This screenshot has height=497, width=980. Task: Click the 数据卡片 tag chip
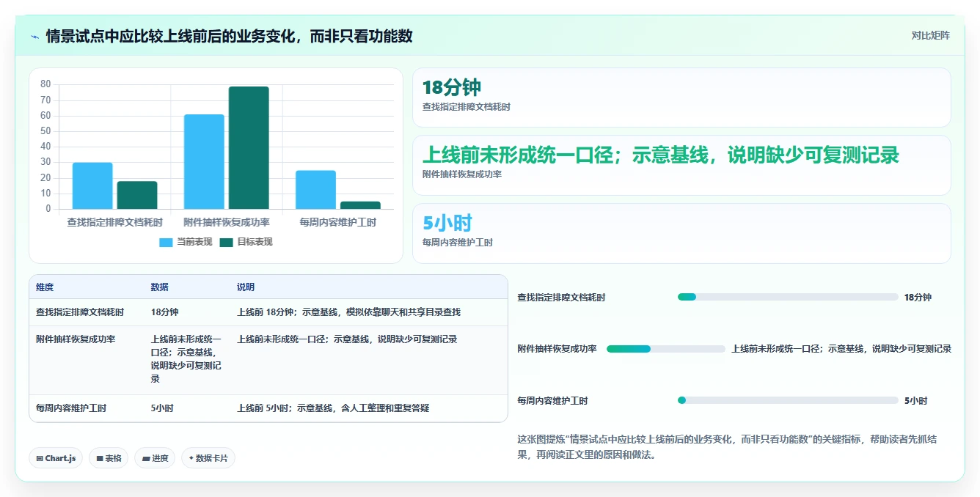(208, 458)
